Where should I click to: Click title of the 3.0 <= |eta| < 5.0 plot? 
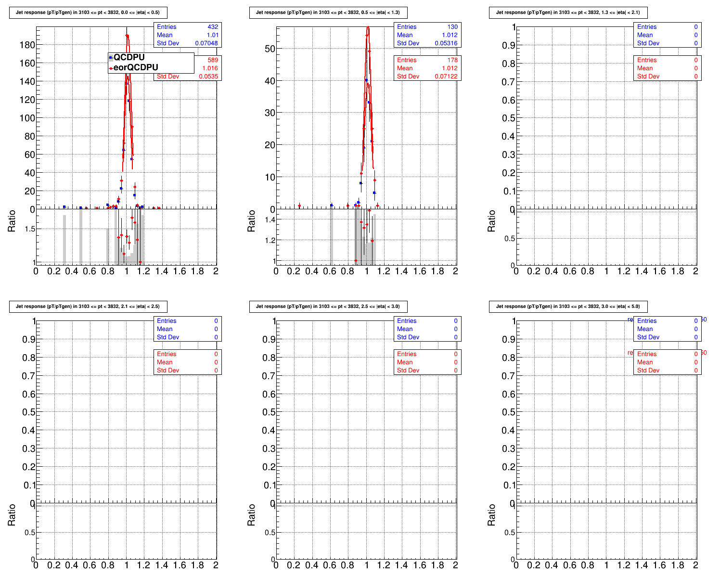pyautogui.click(x=568, y=307)
